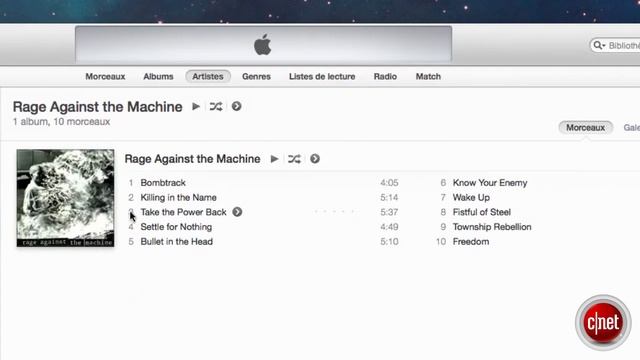Click the 4:49 duration value

[x=389, y=227]
